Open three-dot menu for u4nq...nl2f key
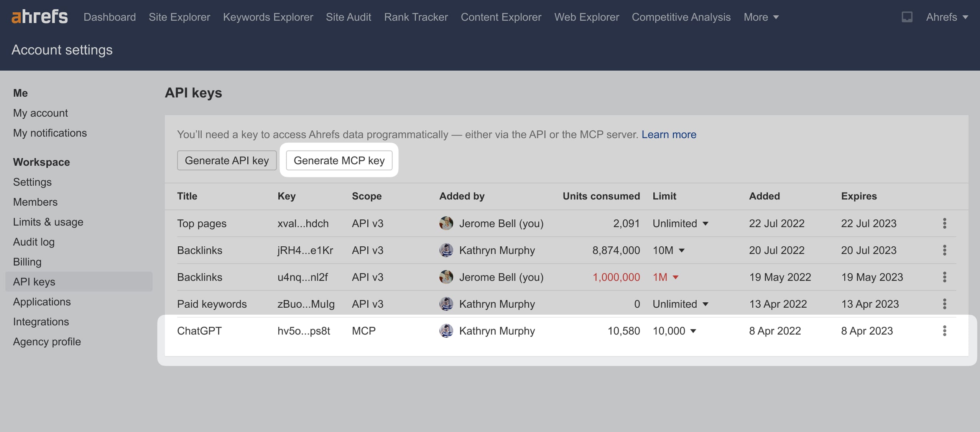 (x=944, y=277)
